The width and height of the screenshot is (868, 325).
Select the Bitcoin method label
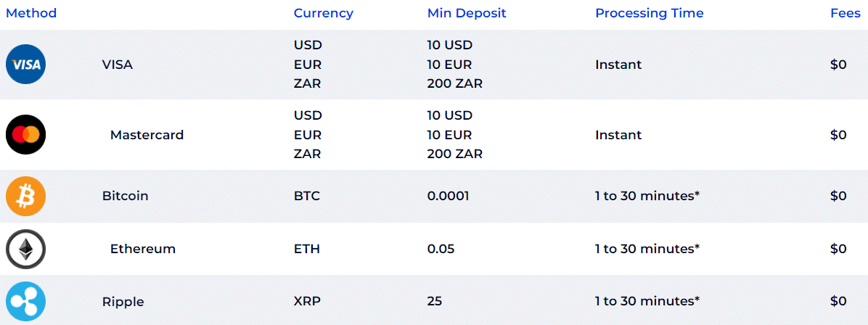coord(125,196)
